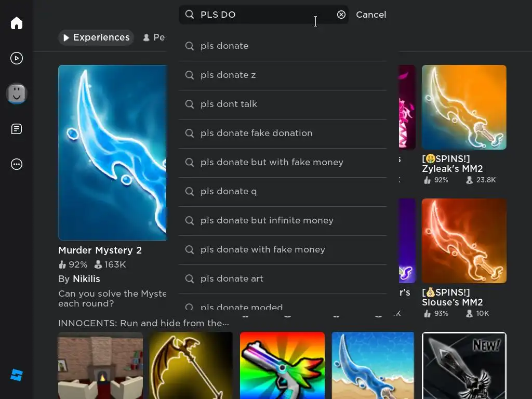Viewport: 532px width, 399px height.
Task: Click the magnifier icon in search box
Action: (190, 15)
